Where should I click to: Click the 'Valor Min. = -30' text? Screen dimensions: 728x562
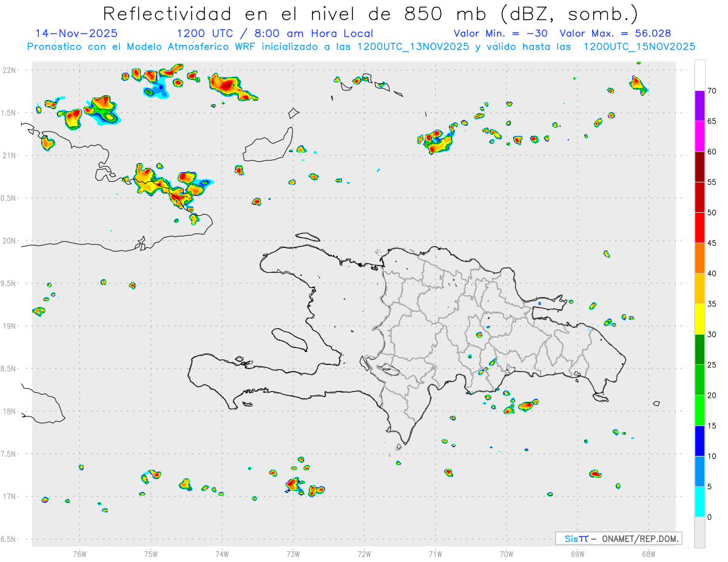click(x=501, y=33)
